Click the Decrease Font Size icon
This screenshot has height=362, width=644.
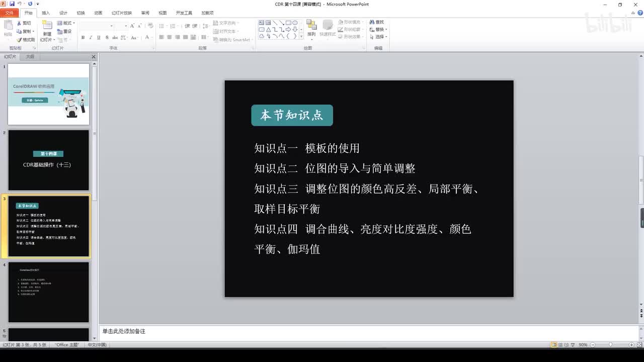pyautogui.click(x=139, y=26)
